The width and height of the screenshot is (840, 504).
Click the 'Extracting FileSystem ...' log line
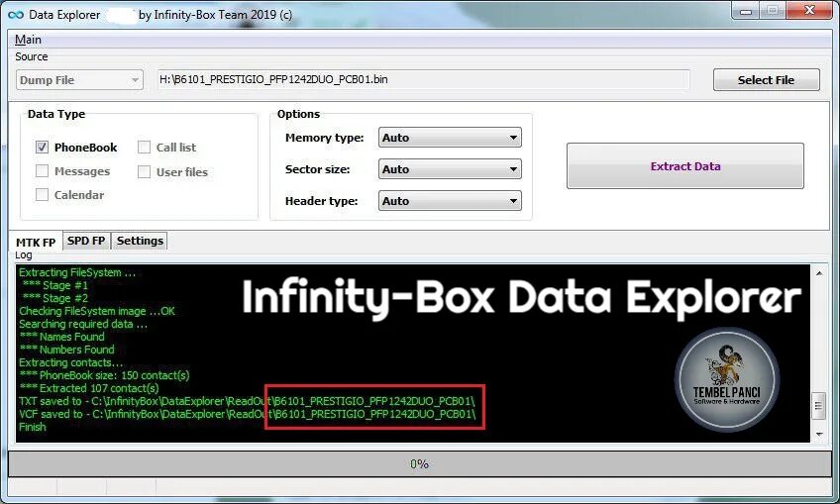pyautogui.click(x=77, y=272)
